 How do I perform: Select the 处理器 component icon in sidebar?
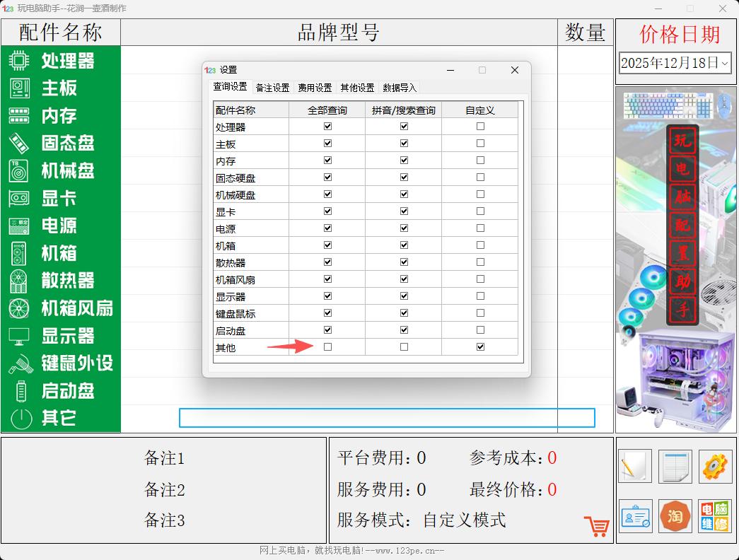(x=21, y=62)
